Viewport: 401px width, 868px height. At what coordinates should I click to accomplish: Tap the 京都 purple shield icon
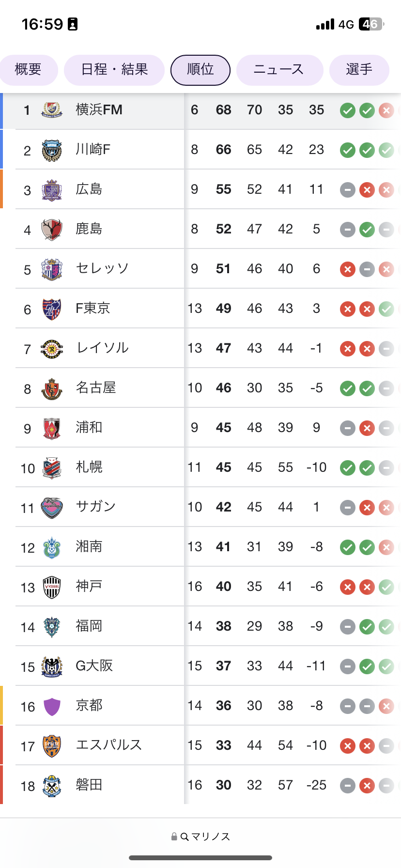(52, 706)
